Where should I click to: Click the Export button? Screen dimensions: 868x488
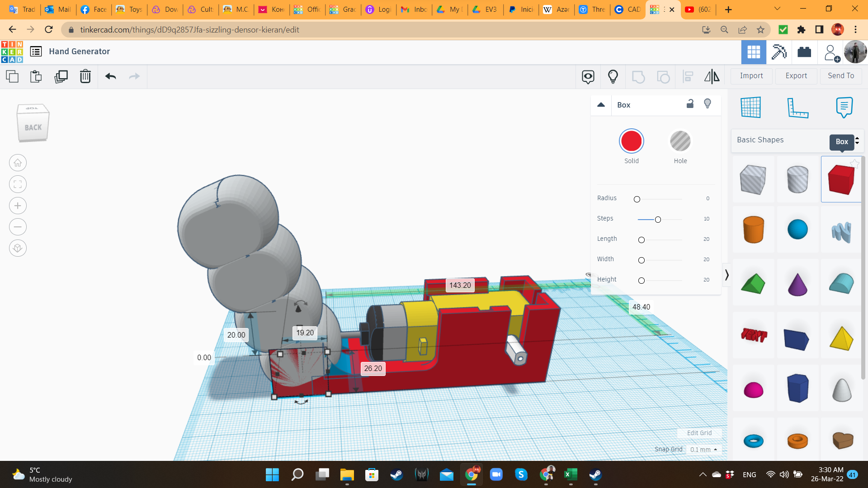coord(796,76)
